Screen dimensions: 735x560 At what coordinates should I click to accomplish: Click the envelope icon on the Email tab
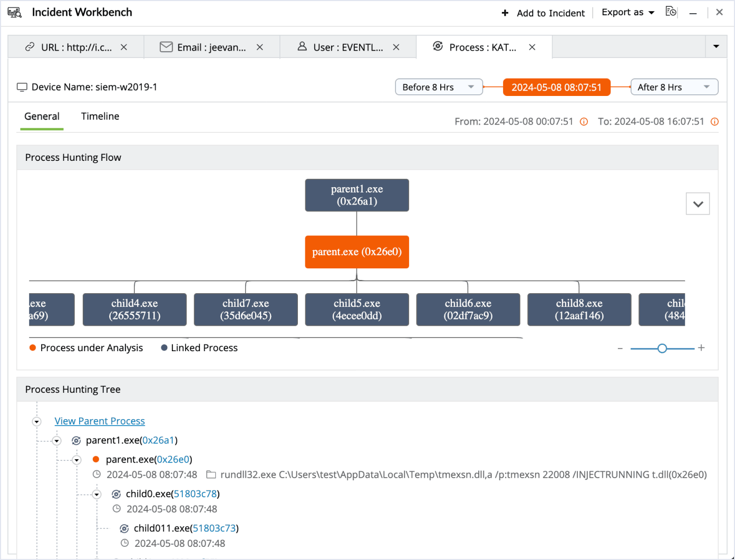pyautogui.click(x=166, y=47)
